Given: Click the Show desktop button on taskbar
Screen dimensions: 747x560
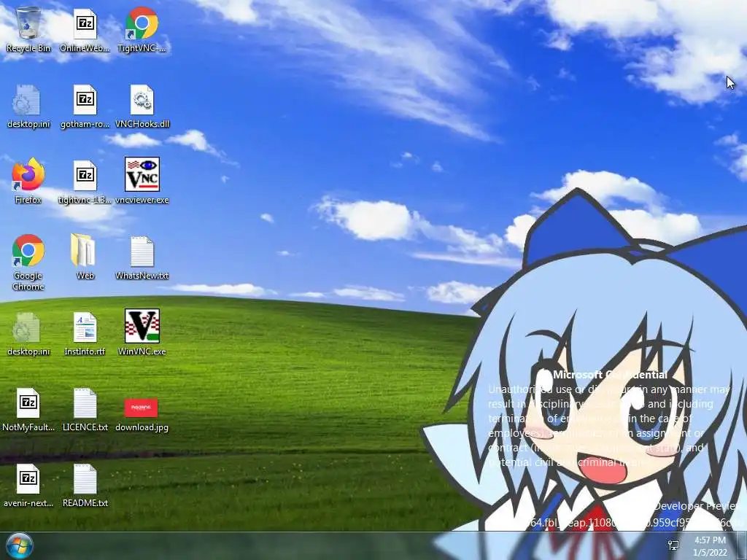Looking at the screenshot, I should (x=742, y=545).
